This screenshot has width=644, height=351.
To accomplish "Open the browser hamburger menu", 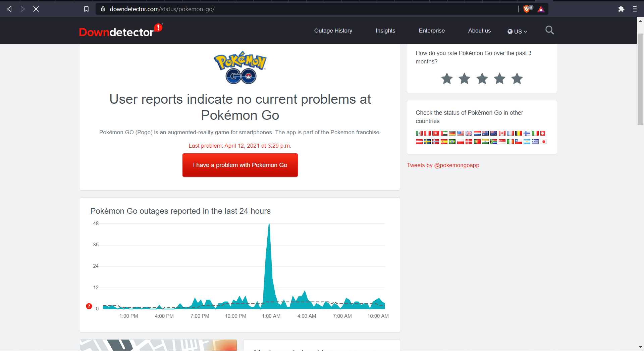I will click(635, 9).
